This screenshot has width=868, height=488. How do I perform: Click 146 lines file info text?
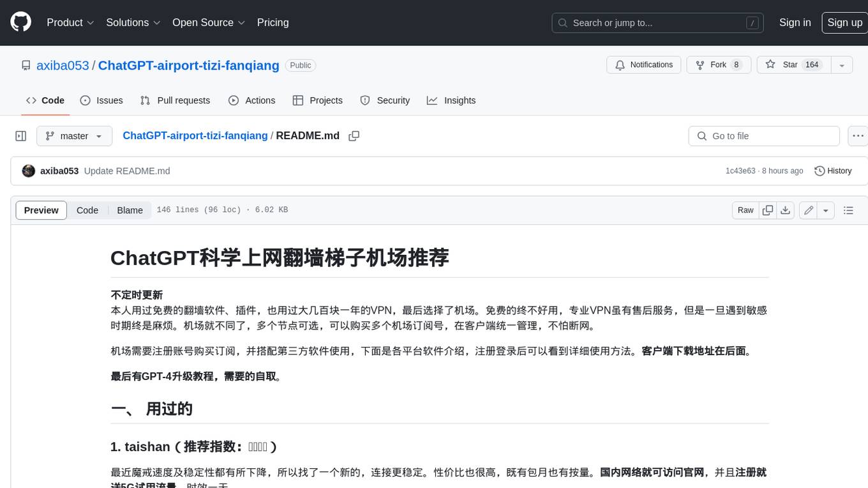(x=222, y=210)
